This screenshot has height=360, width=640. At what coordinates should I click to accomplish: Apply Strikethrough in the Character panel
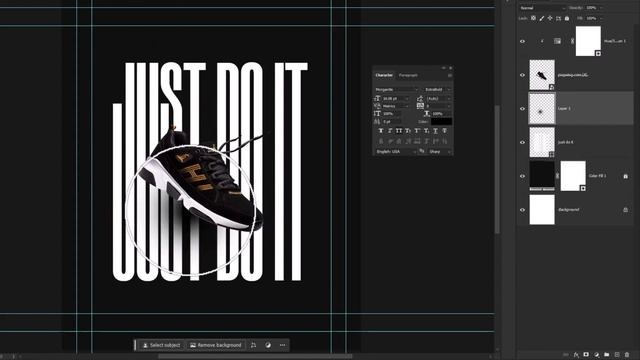(444, 131)
